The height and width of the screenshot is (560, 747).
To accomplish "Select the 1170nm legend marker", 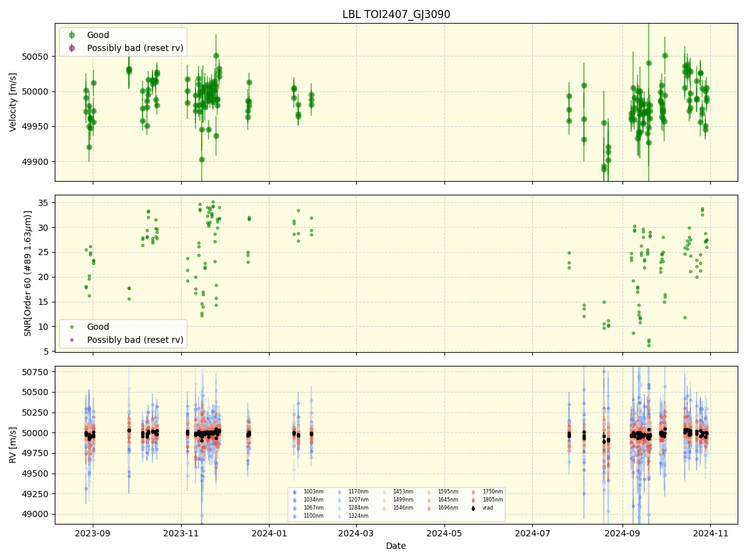I will [339, 491].
